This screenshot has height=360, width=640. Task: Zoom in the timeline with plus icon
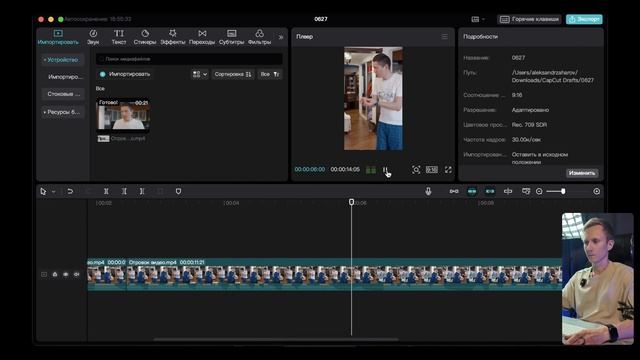coord(597,191)
